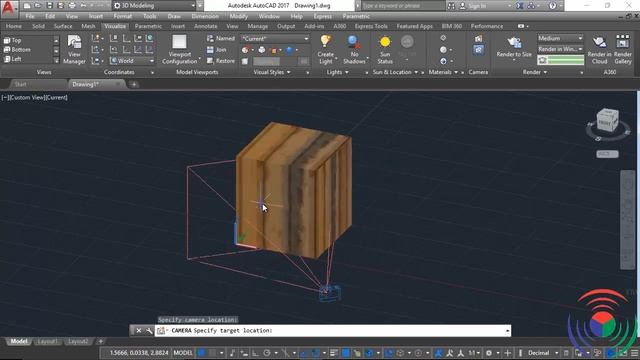This screenshot has height=360, width=640.
Task: Click the No Shadows icon
Action: coord(354,42)
